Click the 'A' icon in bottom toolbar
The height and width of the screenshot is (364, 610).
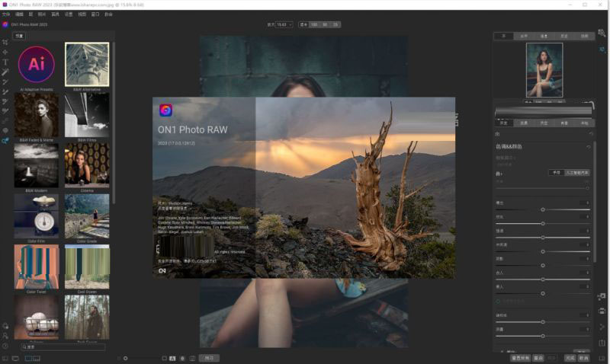[x=172, y=358]
